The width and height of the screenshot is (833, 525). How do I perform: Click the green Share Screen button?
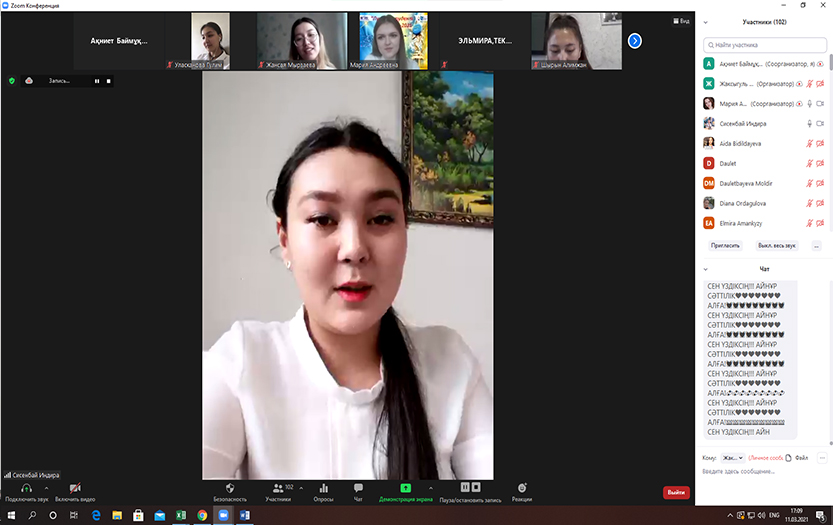405,488
